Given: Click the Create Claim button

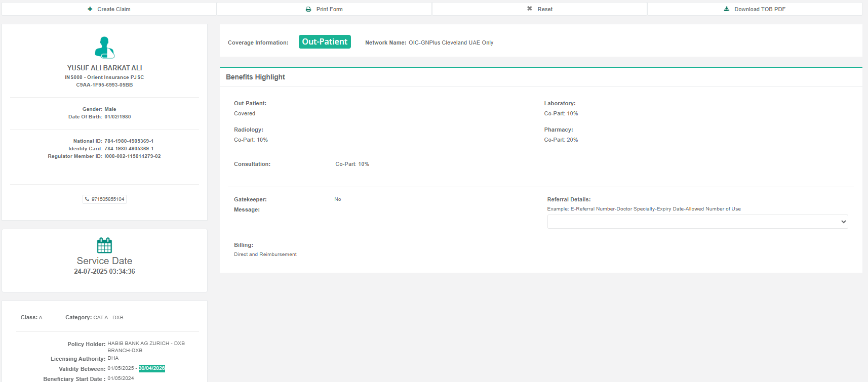Looking at the screenshot, I should point(109,9).
